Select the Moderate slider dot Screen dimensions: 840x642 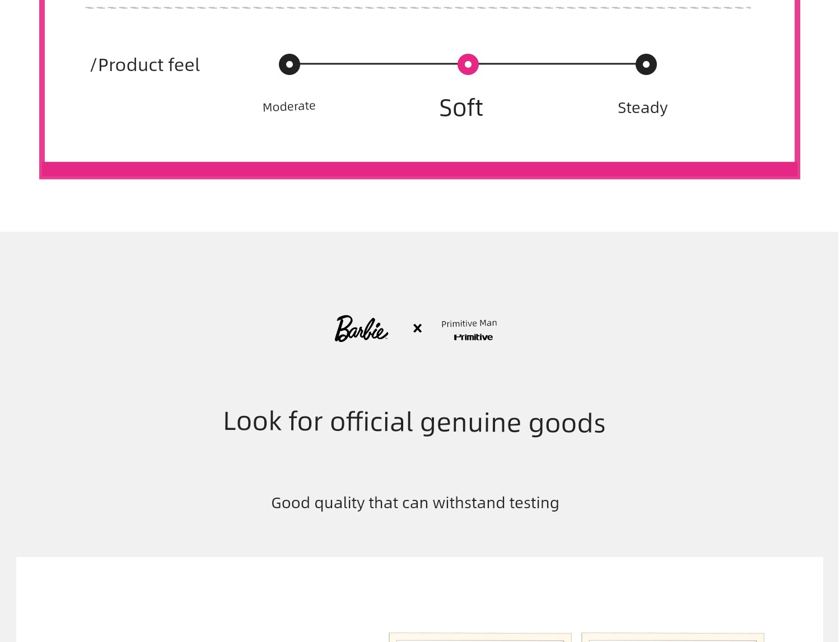click(290, 64)
